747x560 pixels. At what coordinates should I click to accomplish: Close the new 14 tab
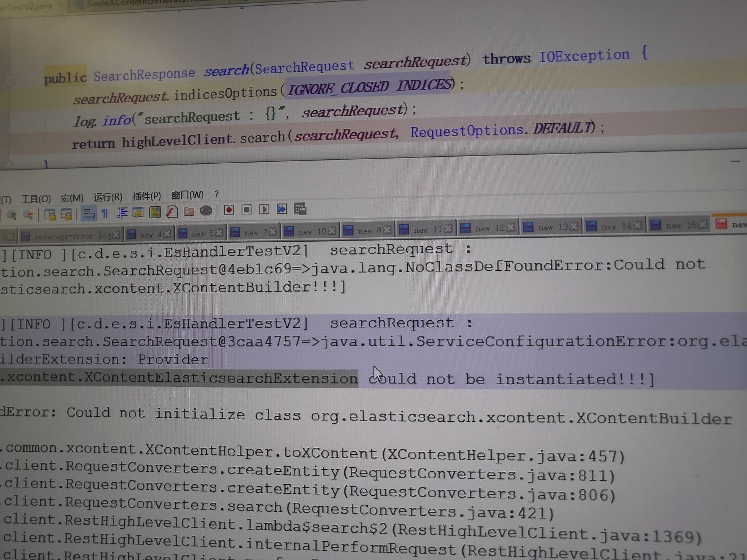637,225
